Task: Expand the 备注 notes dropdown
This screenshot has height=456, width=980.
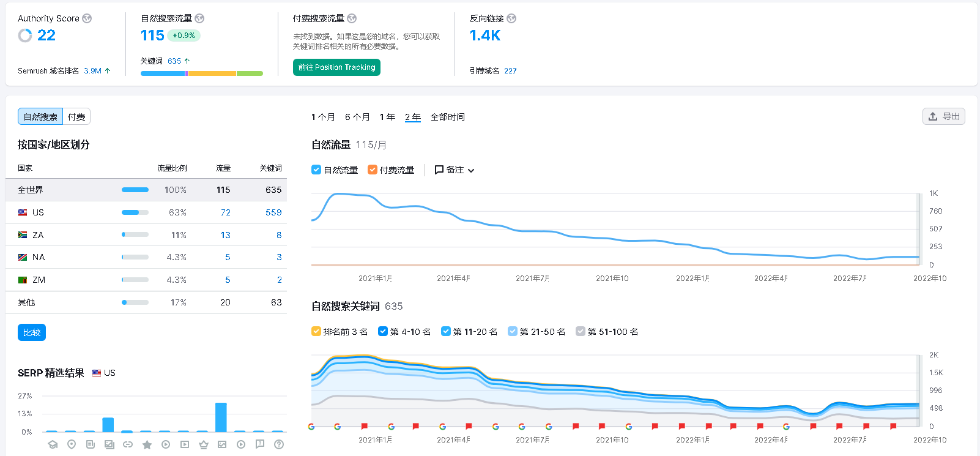Action: point(455,170)
